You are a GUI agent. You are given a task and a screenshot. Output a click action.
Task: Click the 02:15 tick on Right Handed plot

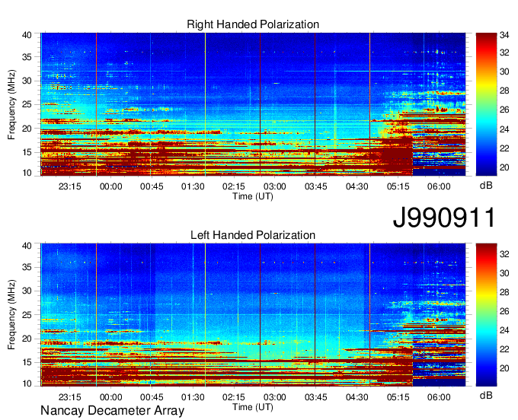point(234,186)
